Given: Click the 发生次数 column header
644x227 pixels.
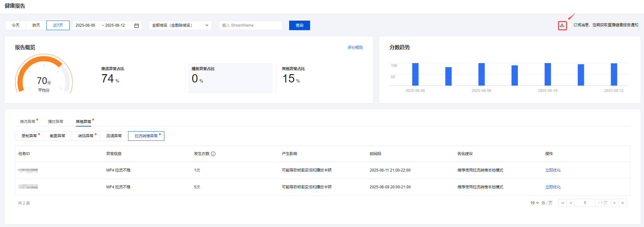Looking at the screenshot, I should tap(202, 154).
